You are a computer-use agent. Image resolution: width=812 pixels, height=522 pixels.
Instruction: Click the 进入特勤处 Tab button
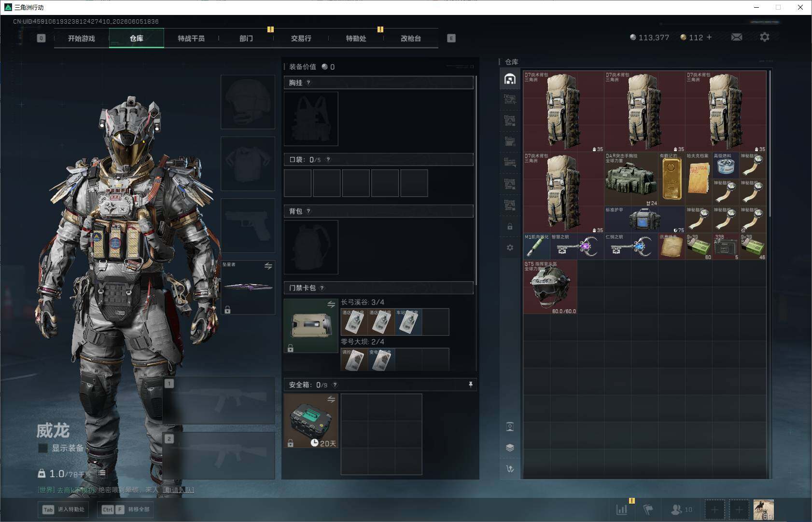coord(64,509)
